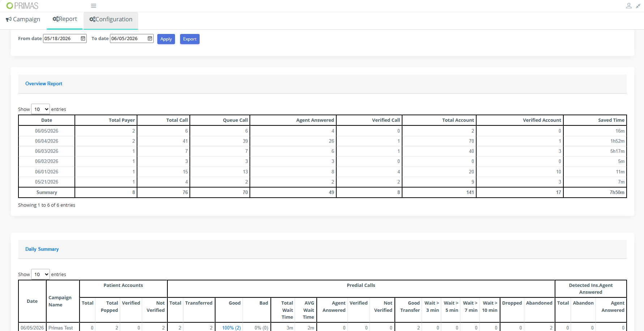Click the Summary row label
Image resolution: width=644 pixels, height=331 pixels.
pos(47,193)
